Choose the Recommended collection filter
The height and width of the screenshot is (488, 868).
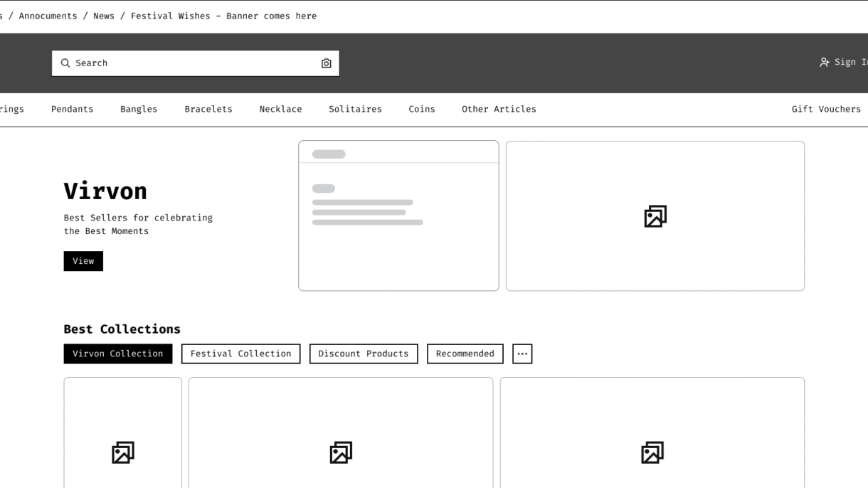click(465, 354)
